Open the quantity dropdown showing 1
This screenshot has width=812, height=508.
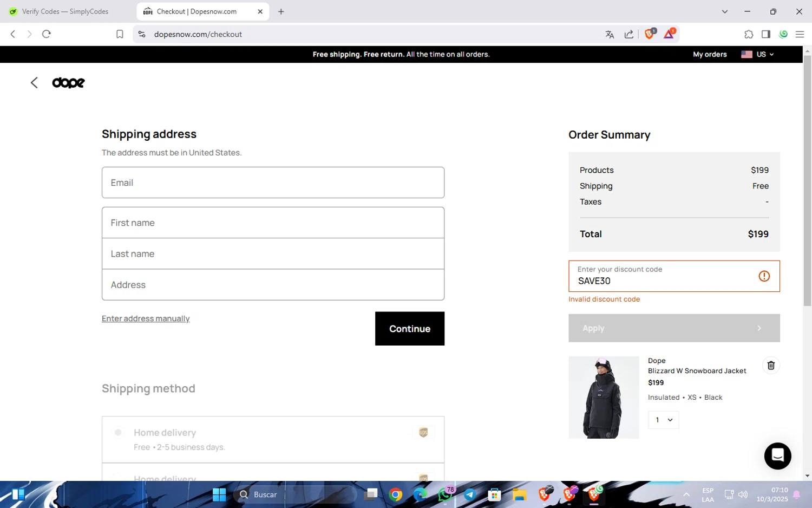click(x=663, y=420)
